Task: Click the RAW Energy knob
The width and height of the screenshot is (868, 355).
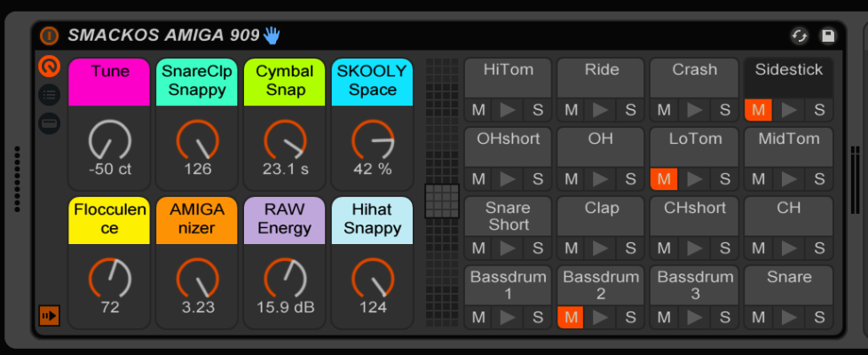Action: [x=285, y=278]
